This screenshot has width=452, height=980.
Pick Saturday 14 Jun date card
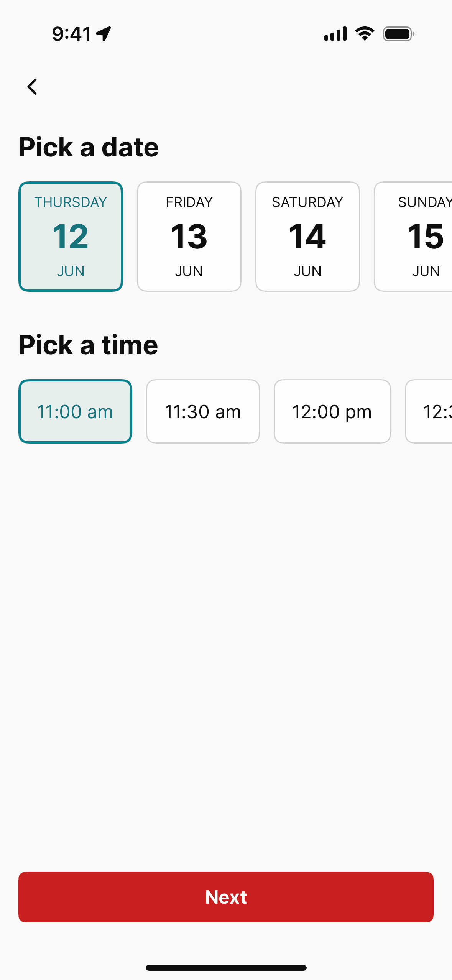click(x=307, y=237)
